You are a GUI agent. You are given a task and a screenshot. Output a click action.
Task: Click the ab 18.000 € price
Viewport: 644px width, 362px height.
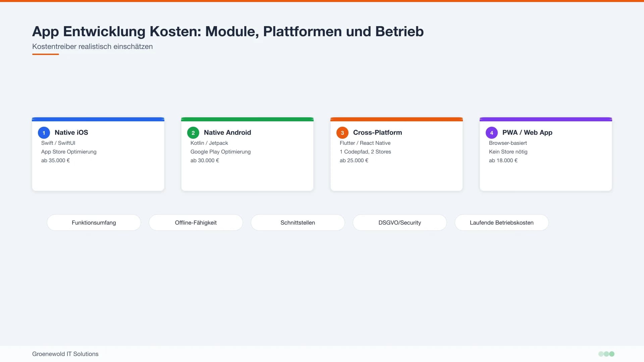503,160
